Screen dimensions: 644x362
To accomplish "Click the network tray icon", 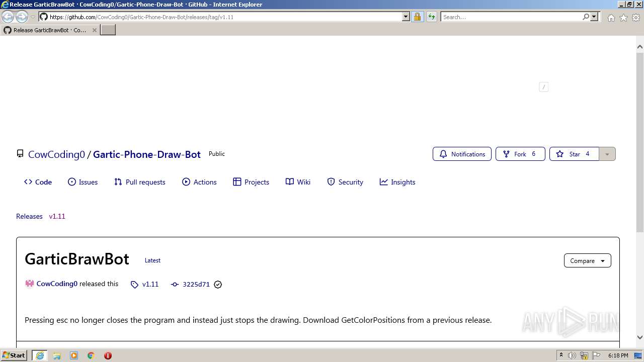I will [585, 355].
